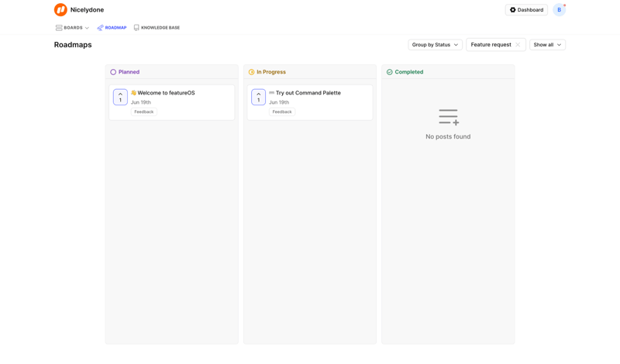The height and width of the screenshot is (364, 620).
Task: Click the In Progress status icon
Action: pyautogui.click(x=251, y=72)
